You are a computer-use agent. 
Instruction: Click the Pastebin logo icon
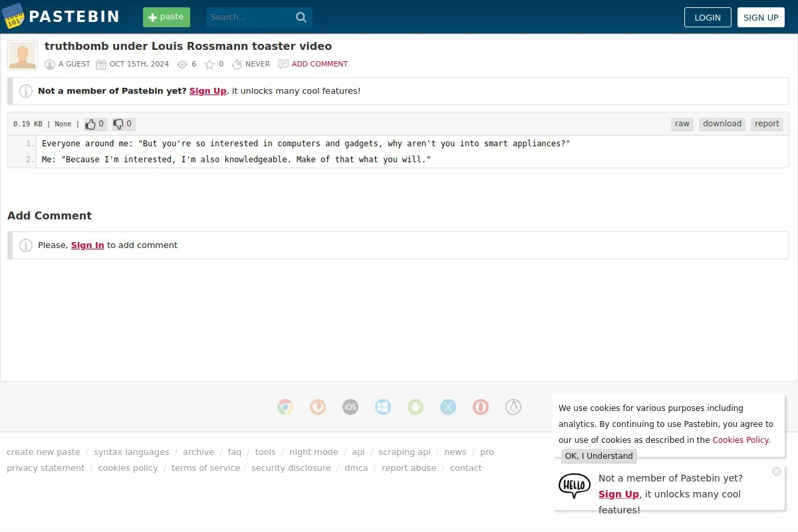tap(13, 16)
